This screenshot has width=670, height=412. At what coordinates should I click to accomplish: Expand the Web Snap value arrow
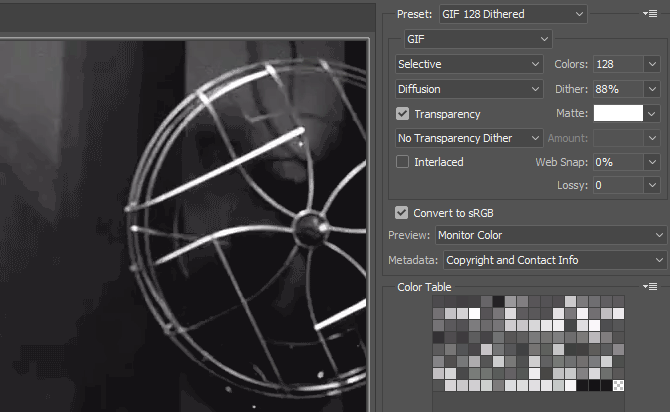(652, 162)
